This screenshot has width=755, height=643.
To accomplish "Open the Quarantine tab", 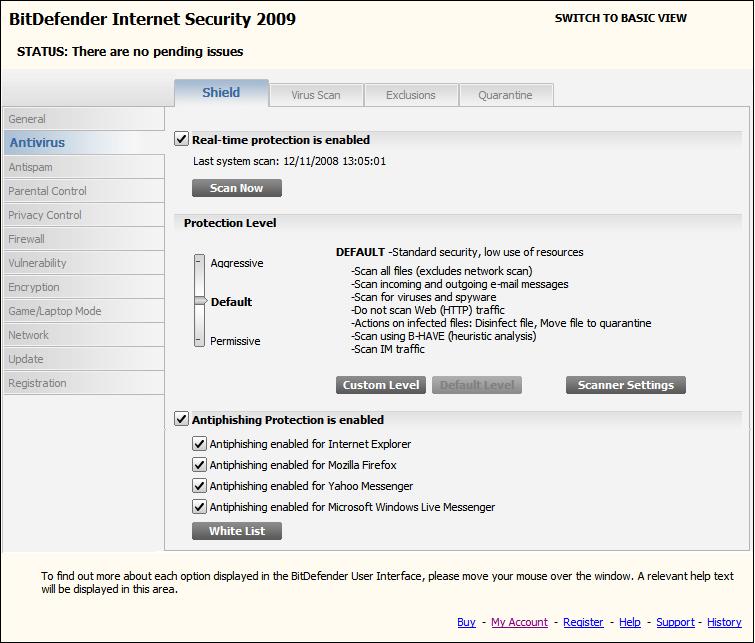I will [x=506, y=95].
